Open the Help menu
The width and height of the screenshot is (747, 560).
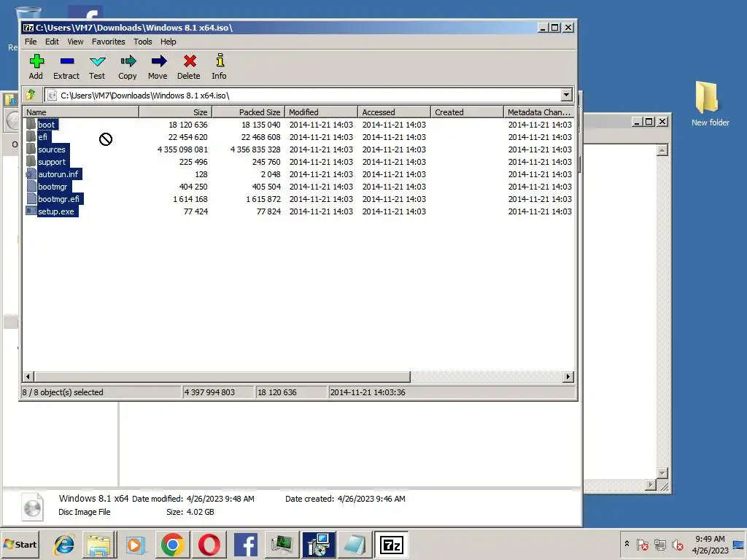168,42
